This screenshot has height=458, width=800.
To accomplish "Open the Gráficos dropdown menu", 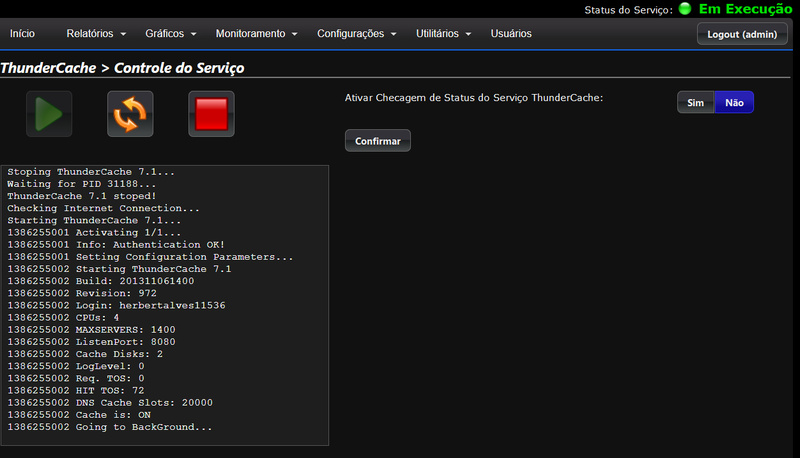I will [x=171, y=33].
